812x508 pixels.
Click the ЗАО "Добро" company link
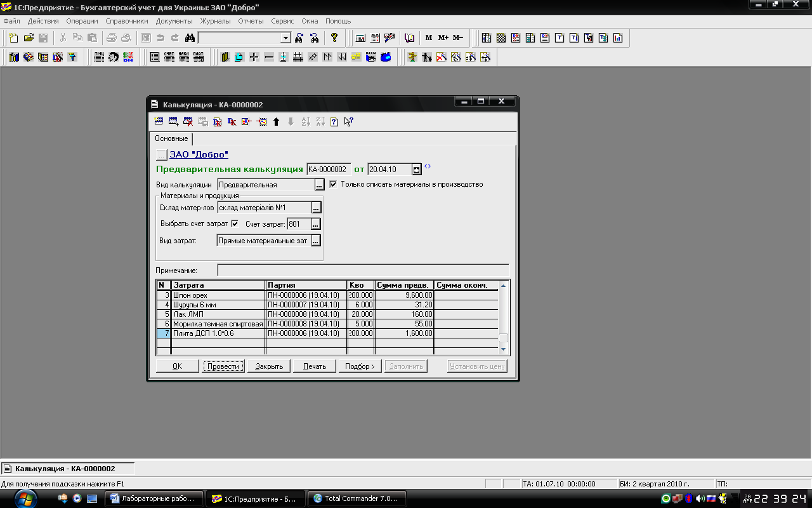[x=199, y=154]
